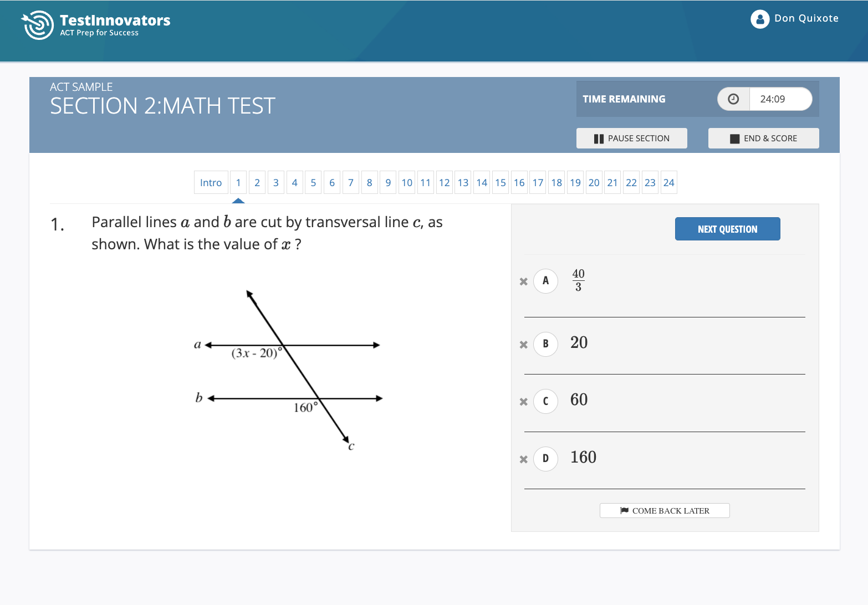Flag question with Come Back Later
The image size is (868, 605).
664,511
